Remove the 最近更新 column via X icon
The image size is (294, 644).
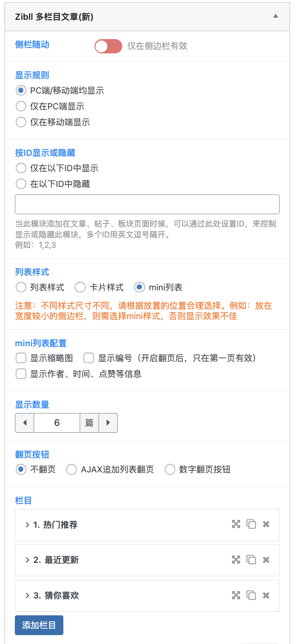(266, 559)
